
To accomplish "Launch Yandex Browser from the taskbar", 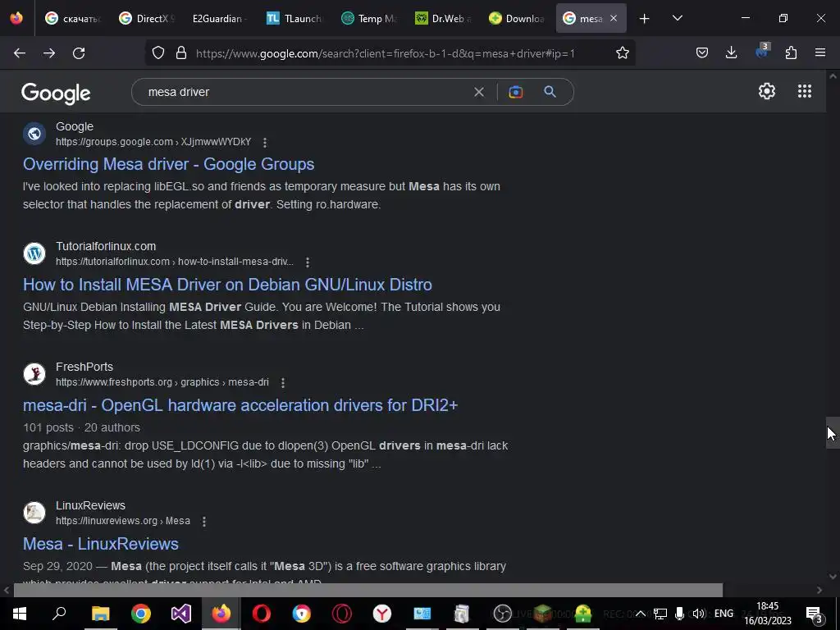I will pos(382,614).
